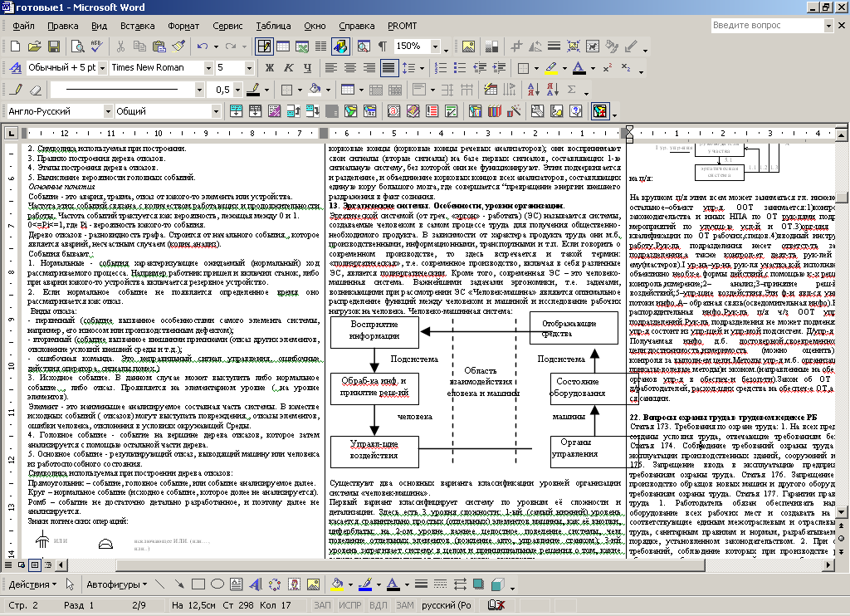The image size is (850, 616).
Task: Expand the Автофигуры menu
Action: (x=117, y=584)
